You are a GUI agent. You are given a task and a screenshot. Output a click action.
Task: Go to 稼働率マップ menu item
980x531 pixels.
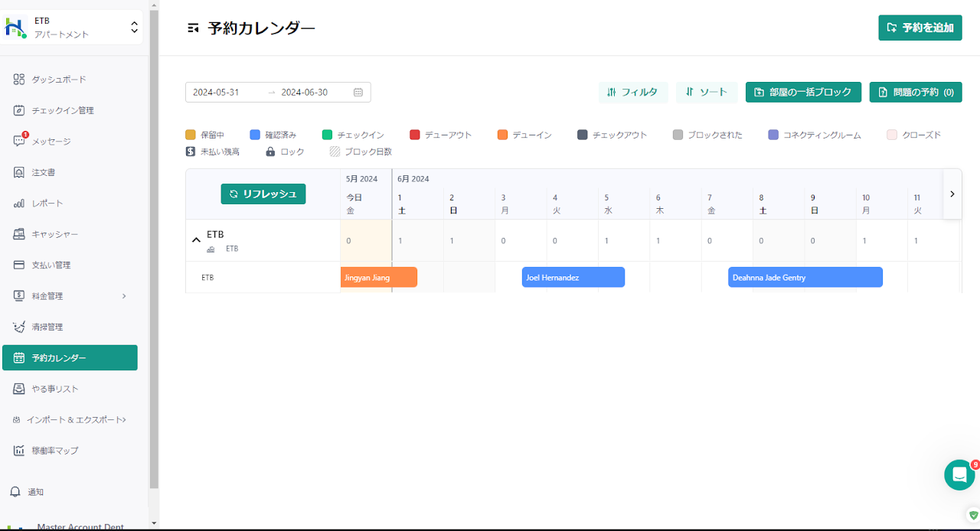click(54, 451)
